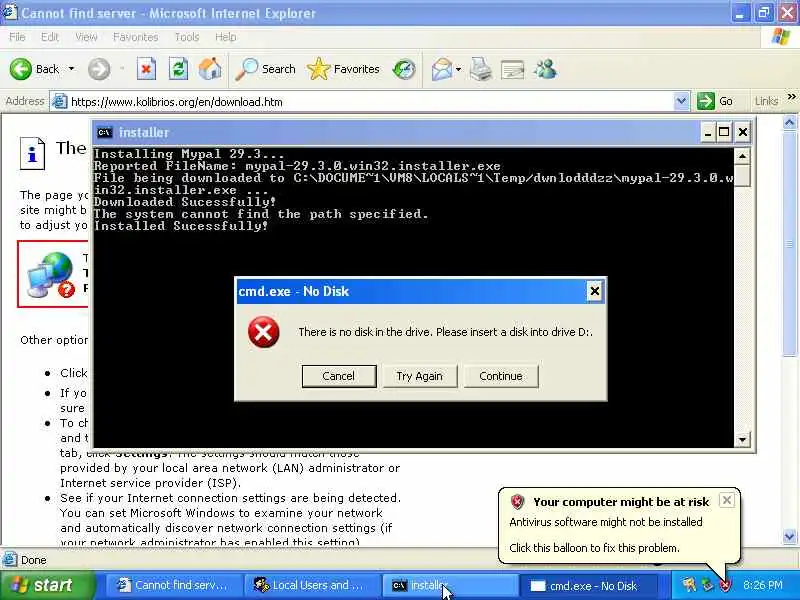
Task: Print the page with the printer icon
Action: click(481, 69)
